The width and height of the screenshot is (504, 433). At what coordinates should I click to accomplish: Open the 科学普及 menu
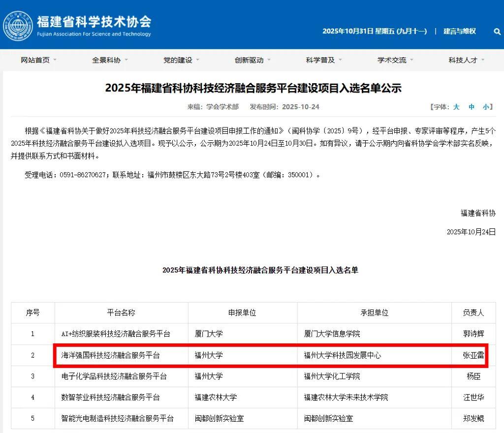click(x=320, y=60)
